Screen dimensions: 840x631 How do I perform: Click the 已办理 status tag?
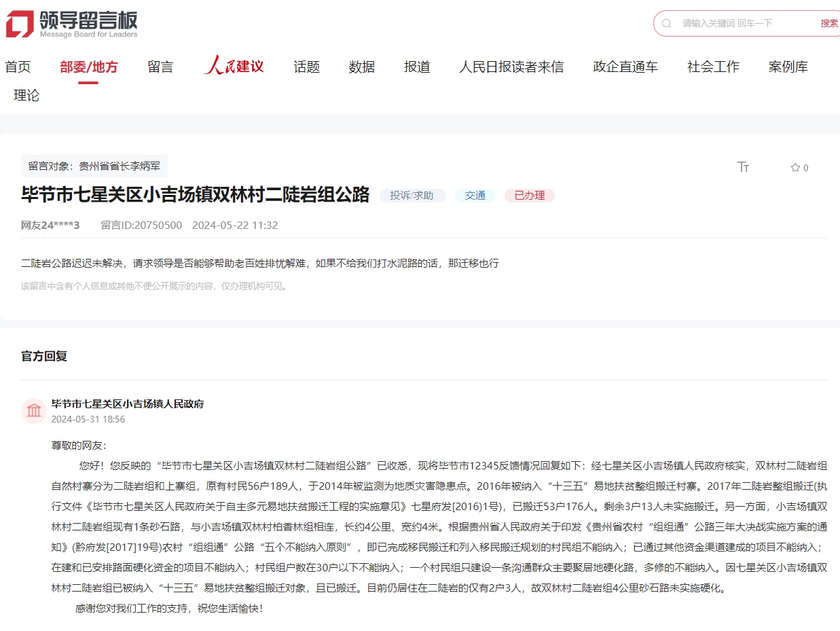point(529,196)
